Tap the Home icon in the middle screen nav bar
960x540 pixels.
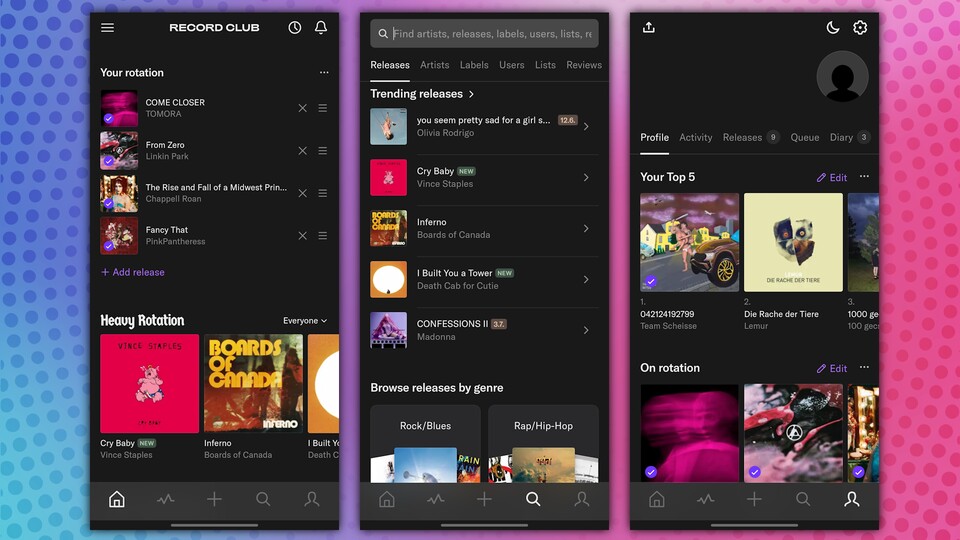point(386,500)
